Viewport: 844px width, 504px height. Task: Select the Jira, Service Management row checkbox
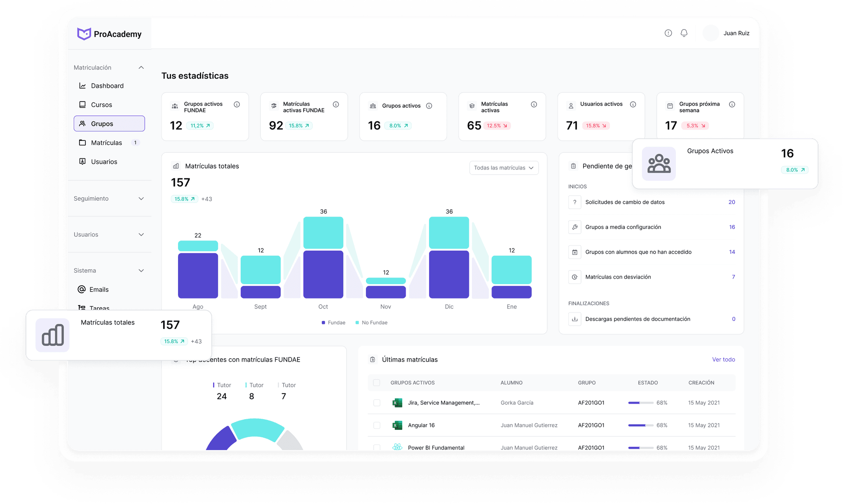click(376, 403)
